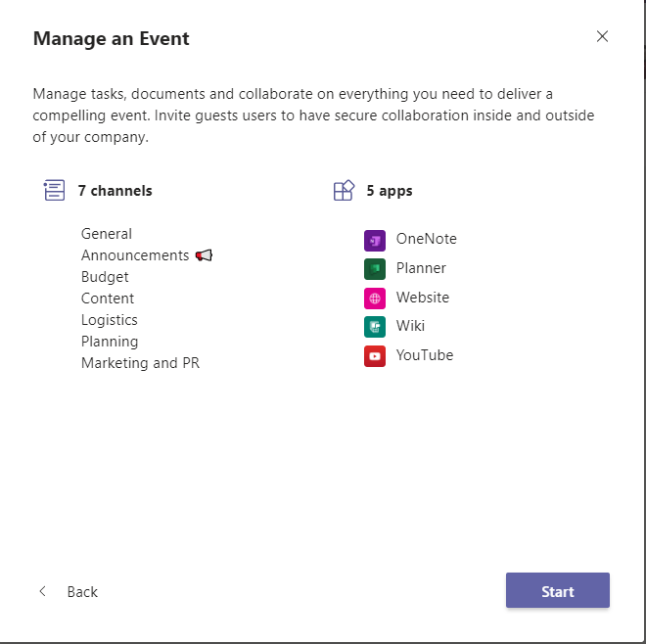Close the Manage an Event dialog
Screen dimensions: 646x644
click(x=602, y=37)
